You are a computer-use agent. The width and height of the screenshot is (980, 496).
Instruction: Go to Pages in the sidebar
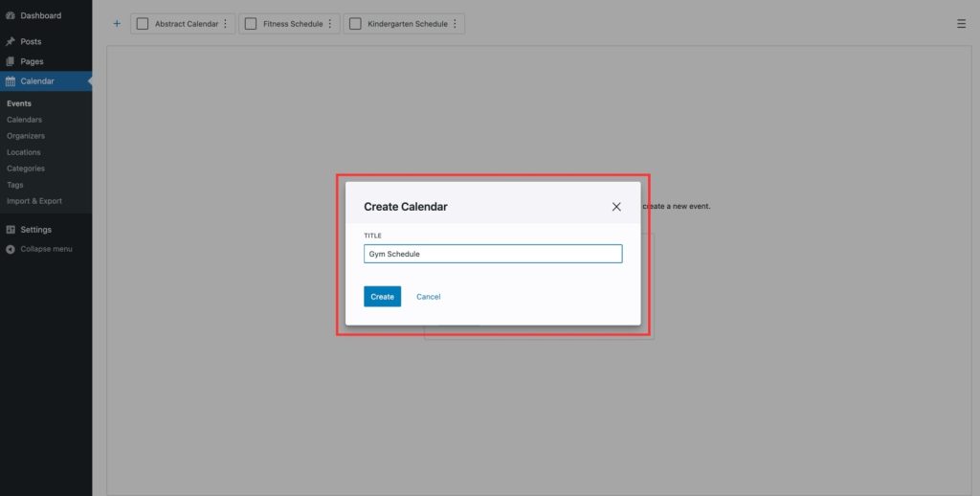pyautogui.click(x=32, y=61)
